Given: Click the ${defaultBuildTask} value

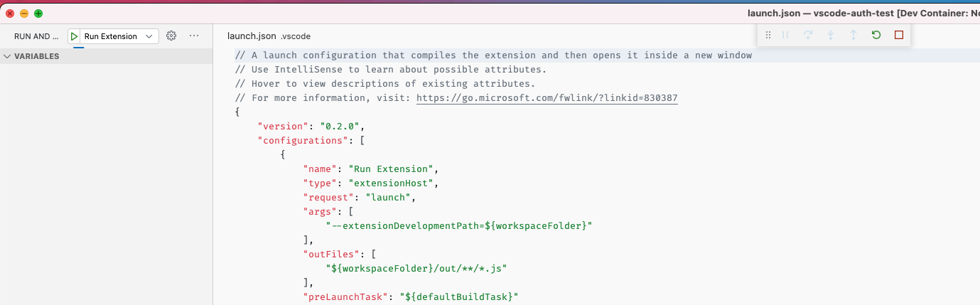Looking at the screenshot, I should 459,296.
